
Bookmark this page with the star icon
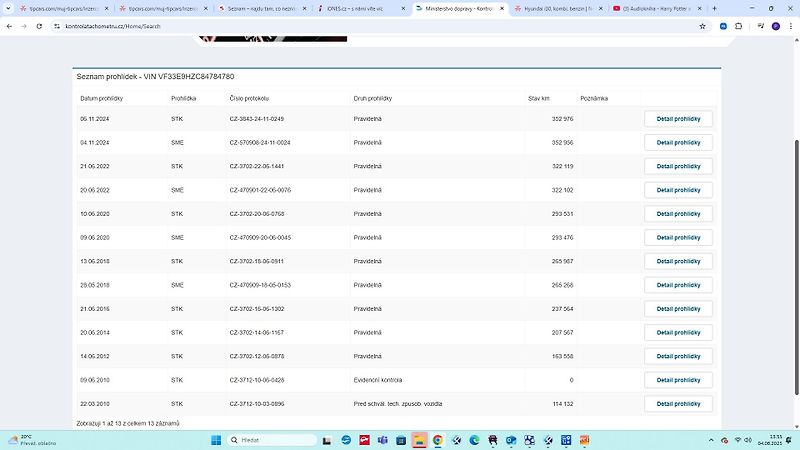point(702,26)
